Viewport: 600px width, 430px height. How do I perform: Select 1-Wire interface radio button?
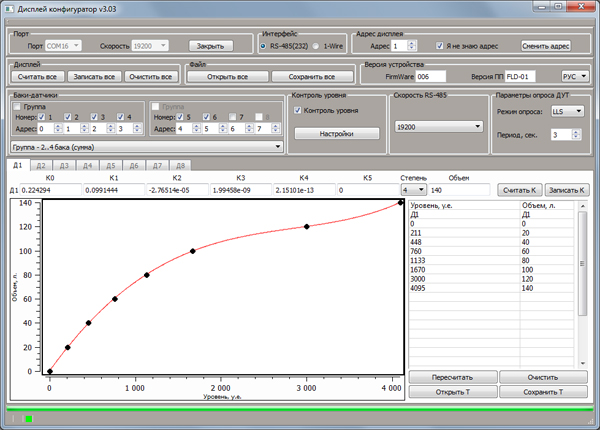pyautogui.click(x=316, y=46)
